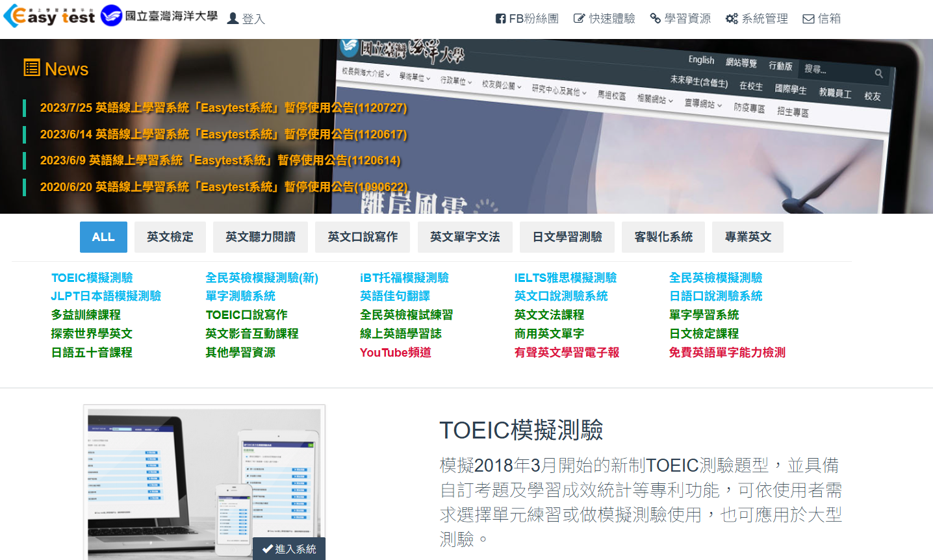Select the 英文單字文法 category tab
This screenshot has width=933, height=560.
point(465,237)
